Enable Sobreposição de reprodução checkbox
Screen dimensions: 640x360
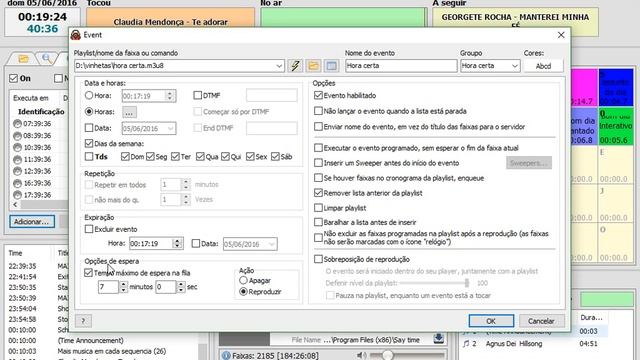pyautogui.click(x=318, y=259)
